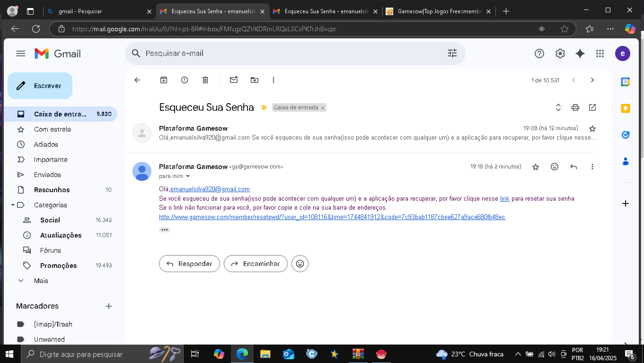Open Google Calendar side panel icon

point(626,82)
